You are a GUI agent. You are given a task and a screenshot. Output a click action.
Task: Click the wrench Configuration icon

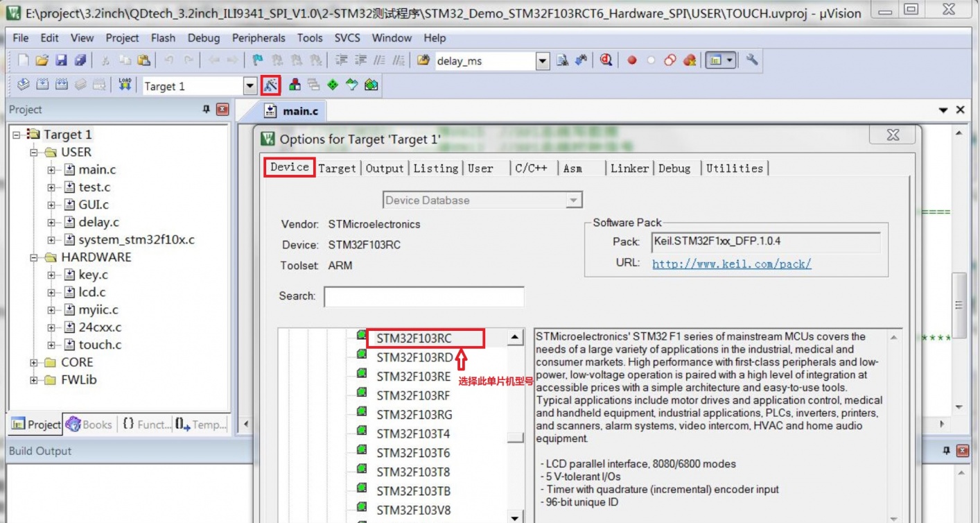point(752,60)
